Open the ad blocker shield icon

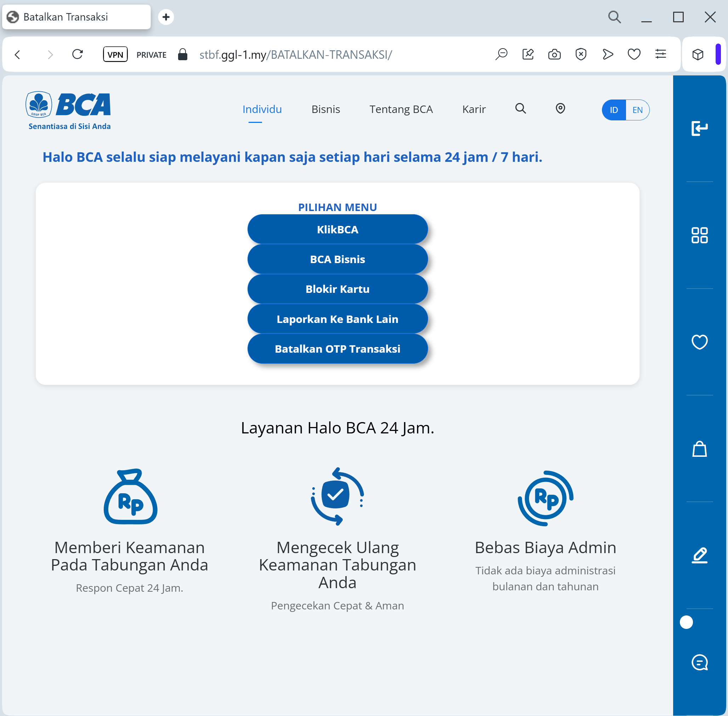coord(581,55)
